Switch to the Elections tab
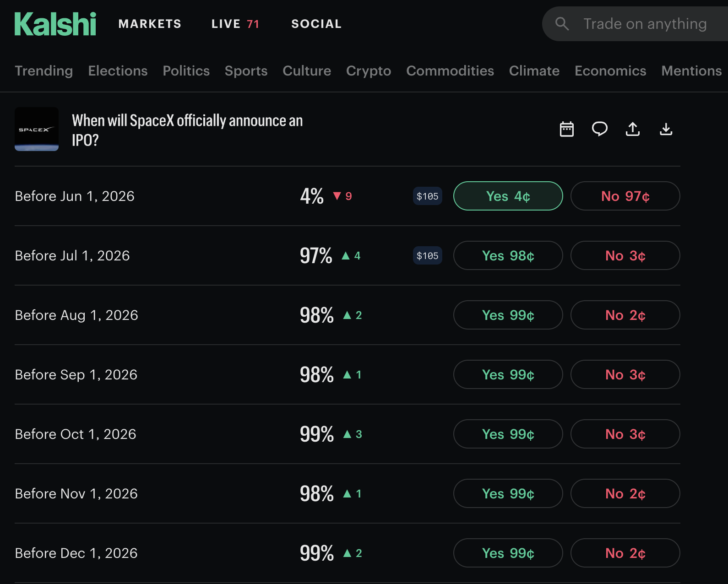 [118, 71]
